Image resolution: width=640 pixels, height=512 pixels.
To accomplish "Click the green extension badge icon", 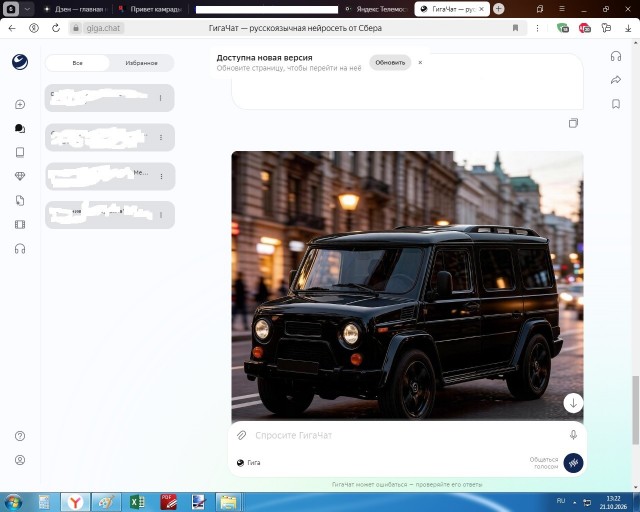I will 563,28.
